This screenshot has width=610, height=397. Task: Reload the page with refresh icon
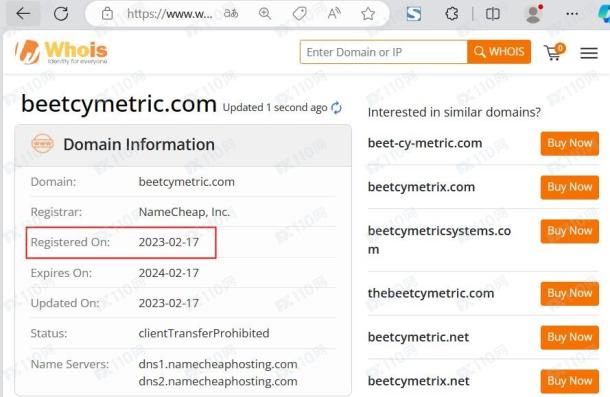click(x=61, y=14)
